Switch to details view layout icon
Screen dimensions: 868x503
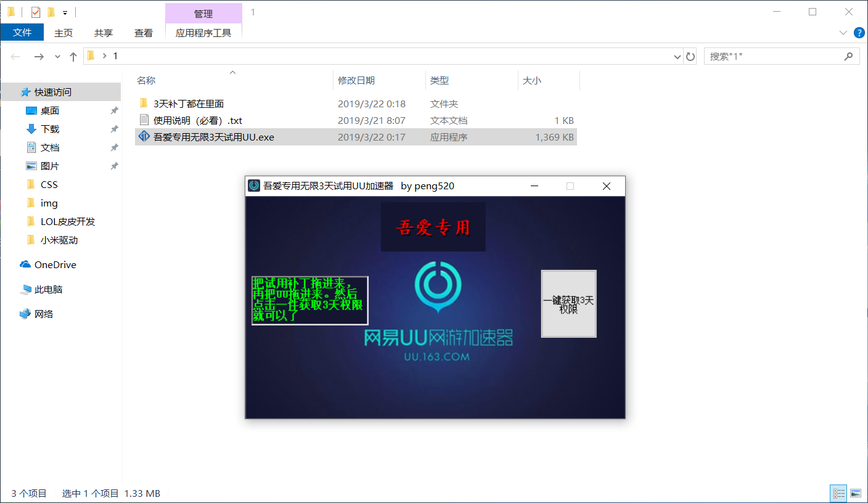click(x=838, y=493)
